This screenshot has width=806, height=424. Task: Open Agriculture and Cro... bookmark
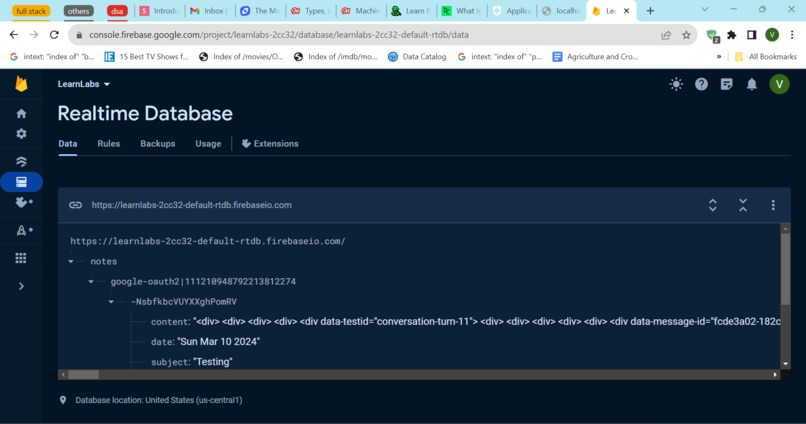(x=595, y=57)
